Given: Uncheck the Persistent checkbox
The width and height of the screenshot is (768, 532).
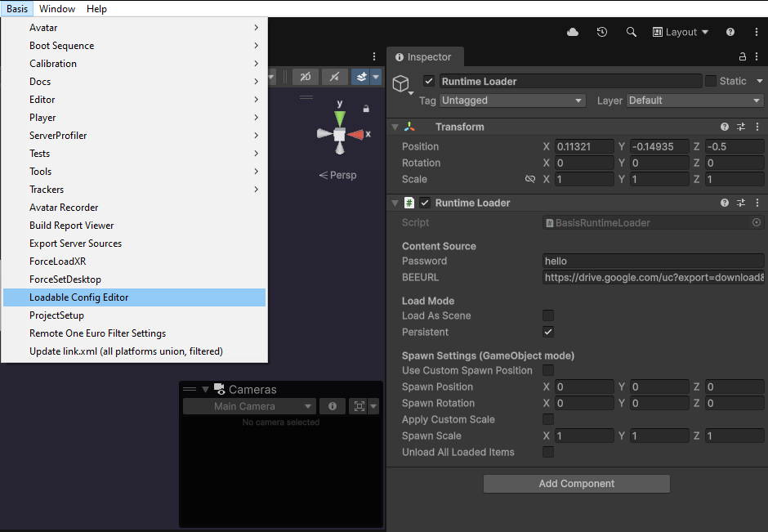Looking at the screenshot, I should pyautogui.click(x=548, y=332).
